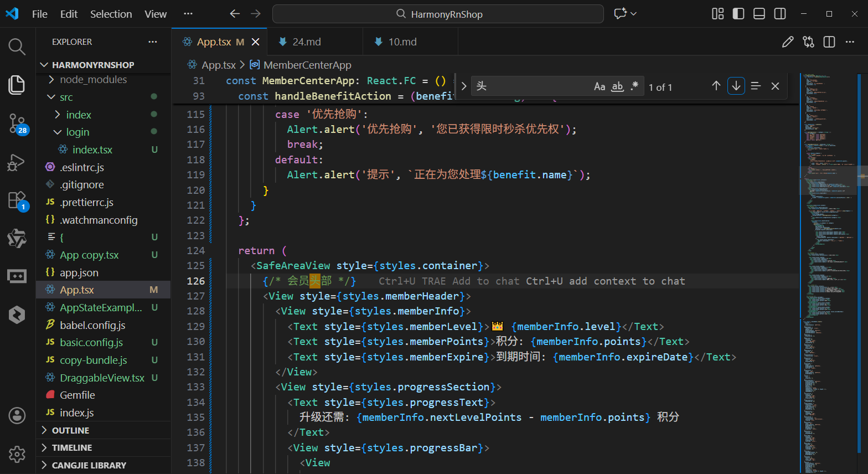Open DraggableView.tsx file
The width and height of the screenshot is (868, 474).
click(102, 378)
